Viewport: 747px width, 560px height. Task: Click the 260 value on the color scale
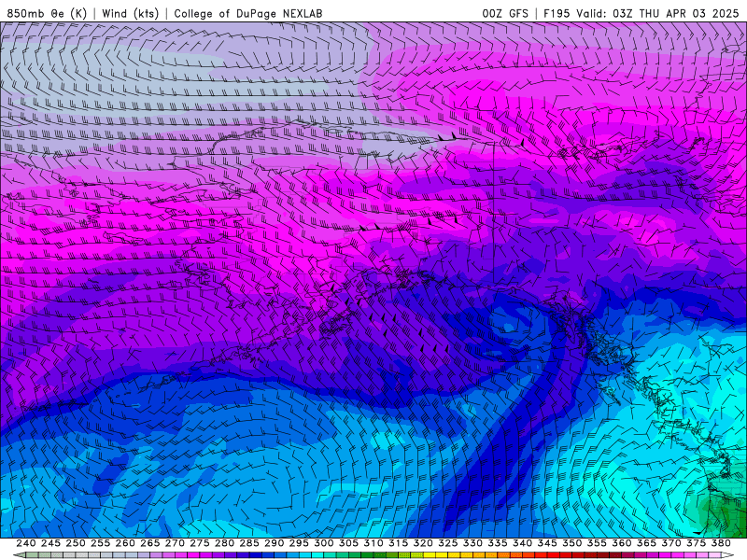(125, 543)
